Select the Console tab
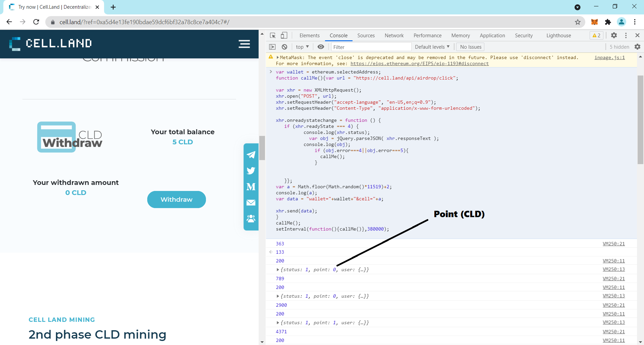This screenshot has height=345, width=644. (x=338, y=35)
